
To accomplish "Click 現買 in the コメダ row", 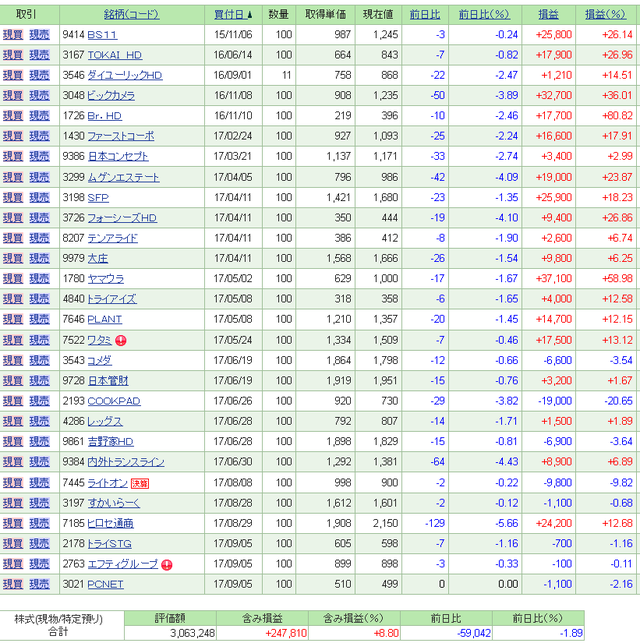I will [13, 361].
